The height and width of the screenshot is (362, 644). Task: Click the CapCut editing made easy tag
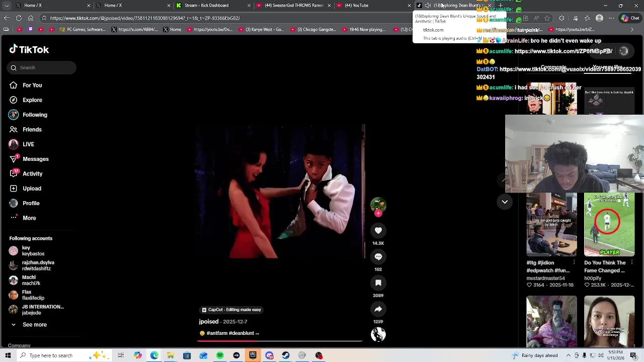pos(231,310)
